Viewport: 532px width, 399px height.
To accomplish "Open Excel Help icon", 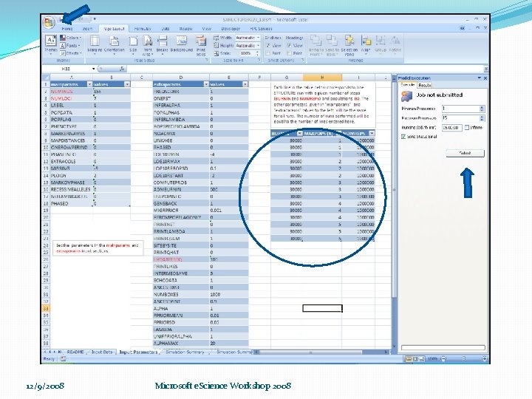I will click(462, 28).
